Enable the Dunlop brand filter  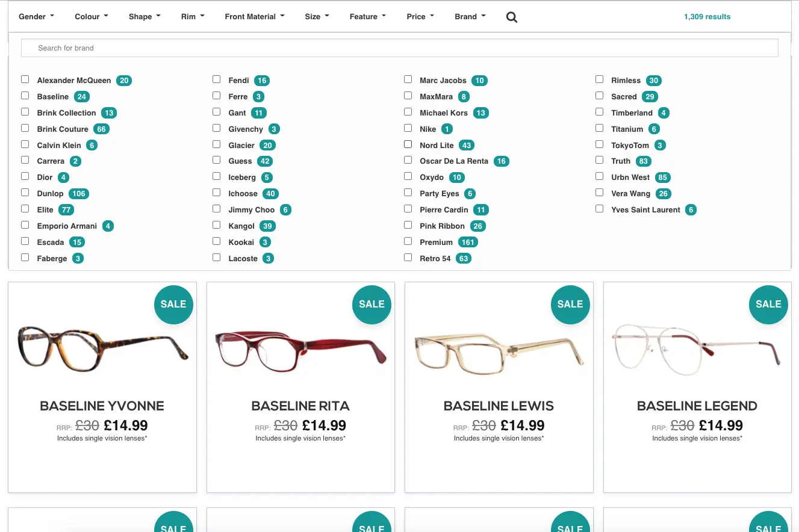tap(25, 193)
